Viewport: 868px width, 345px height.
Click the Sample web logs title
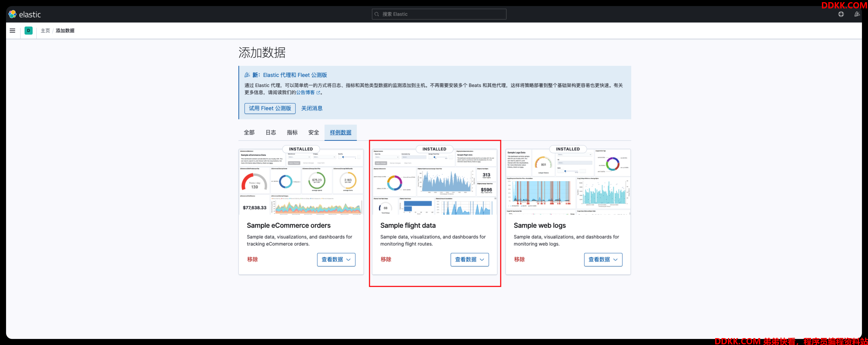pyautogui.click(x=539, y=226)
